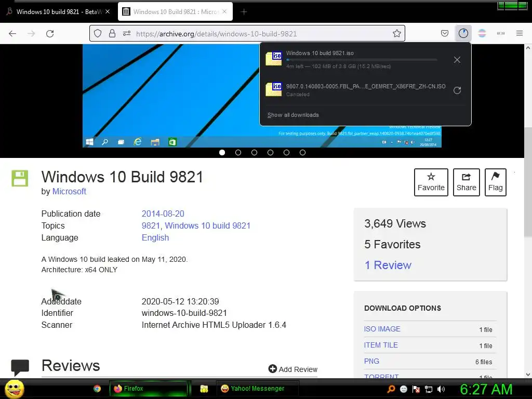Click the Share button
This screenshot has height=399, width=532.
coord(466,182)
